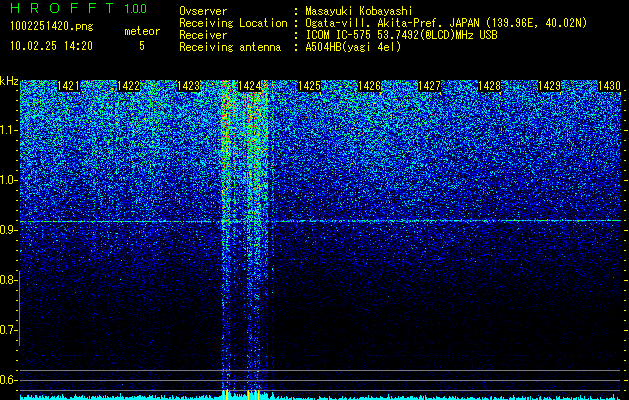
Task: Click time marker 1428
Action: (489, 86)
